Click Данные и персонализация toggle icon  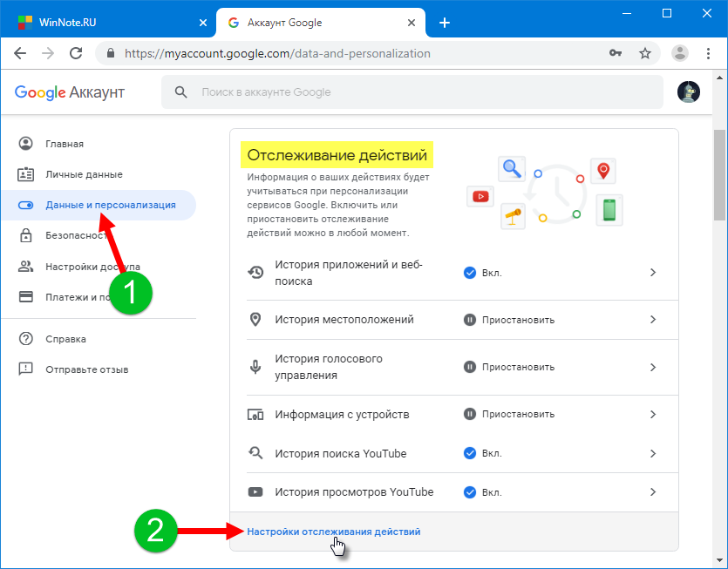coord(25,205)
